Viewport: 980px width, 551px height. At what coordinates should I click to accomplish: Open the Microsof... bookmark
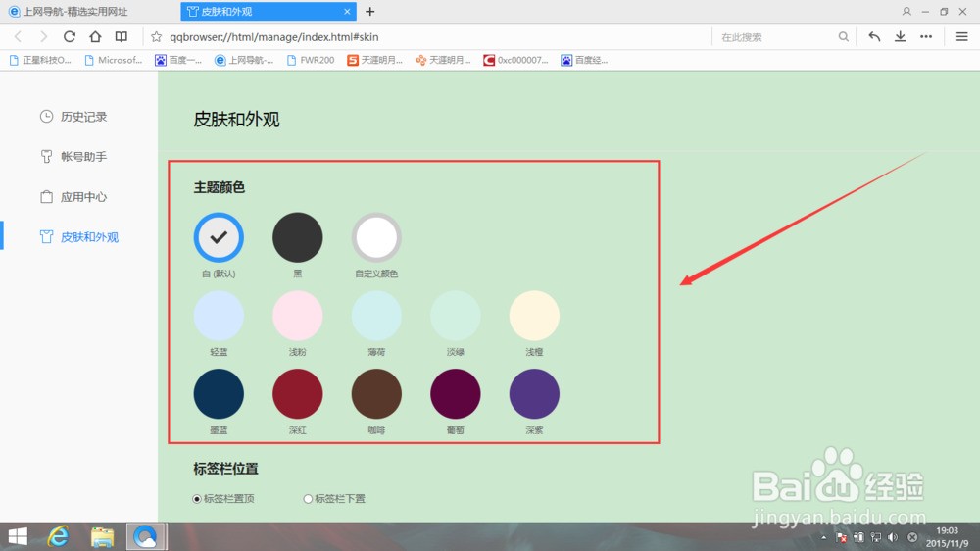(113, 60)
